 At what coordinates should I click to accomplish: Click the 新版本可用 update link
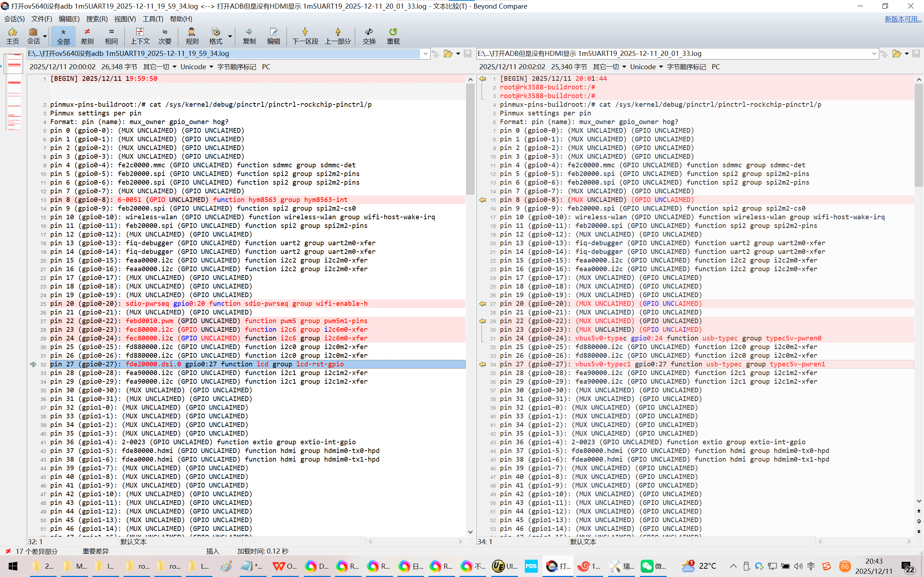(902, 19)
